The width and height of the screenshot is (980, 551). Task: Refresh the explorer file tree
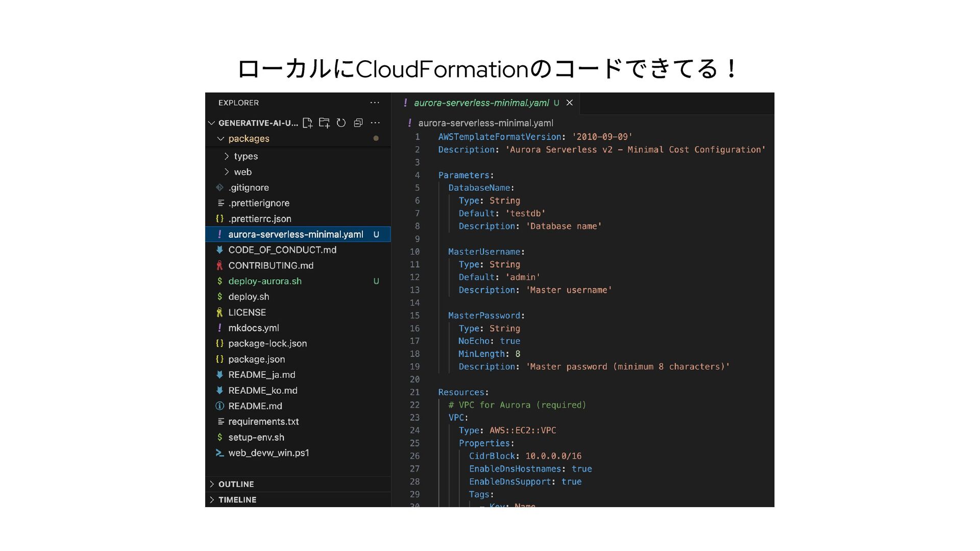point(341,123)
